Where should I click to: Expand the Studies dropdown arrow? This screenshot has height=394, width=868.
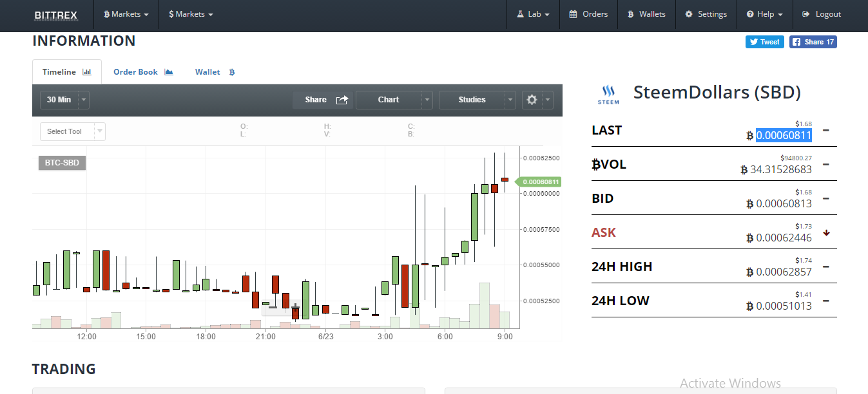tap(510, 100)
